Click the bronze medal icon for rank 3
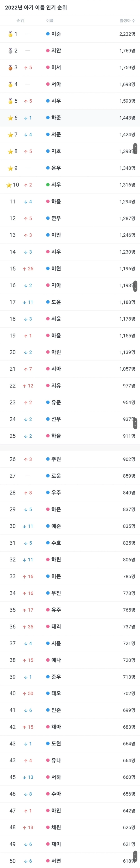 10,68
